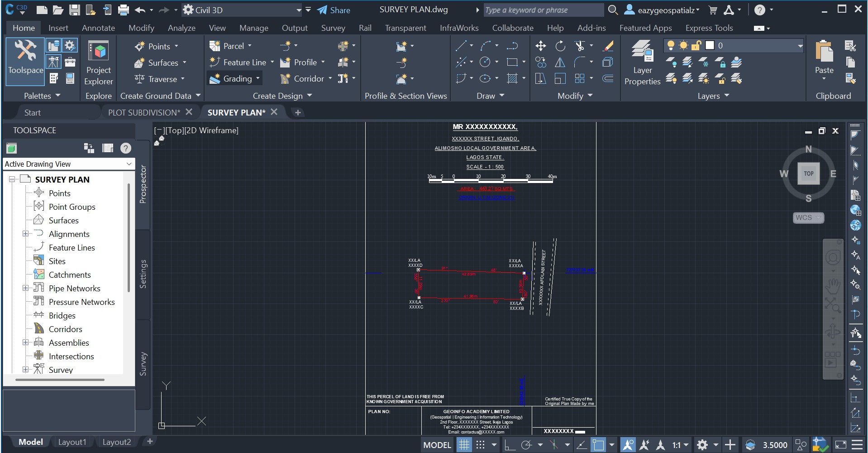The height and width of the screenshot is (453, 868).
Task: Expand the Alignments tree node
Action: pos(26,234)
